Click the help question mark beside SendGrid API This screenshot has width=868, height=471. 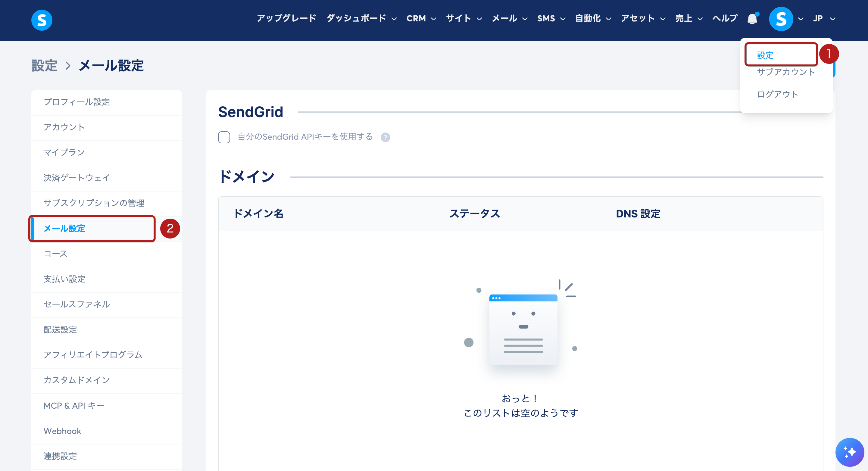click(385, 137)
